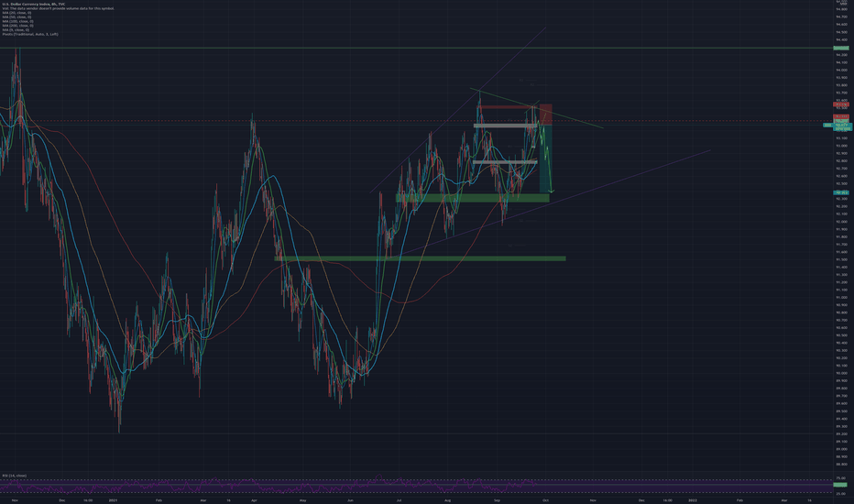
Task: Click the 92.000 price scale label
Action: coord(842,222)
